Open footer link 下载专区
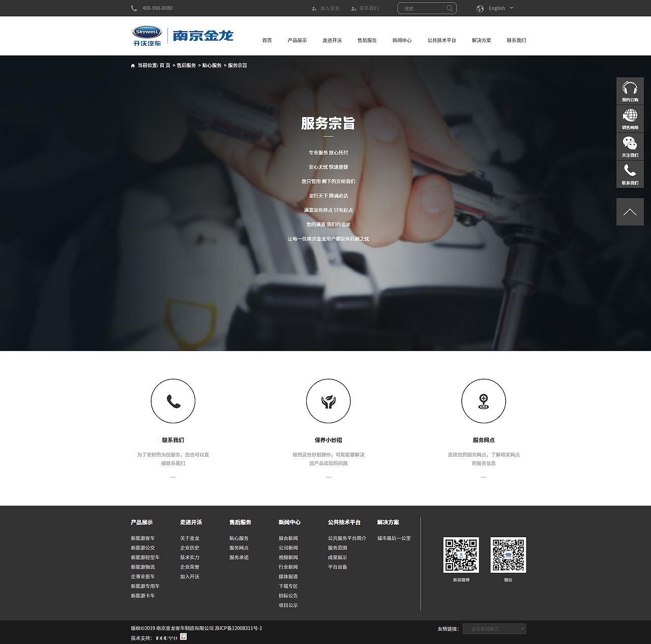The height and width of the screenshot is (644, 651). pos(288,586)
